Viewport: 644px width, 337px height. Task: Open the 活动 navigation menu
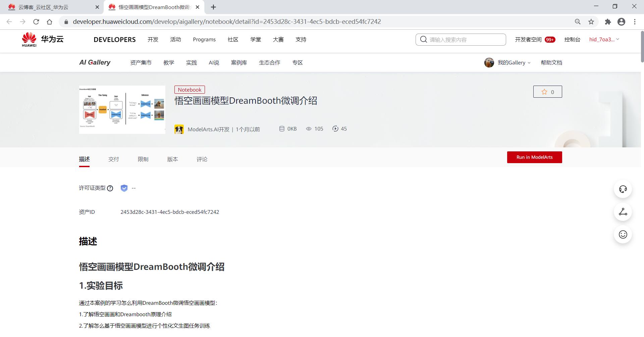tap(175, 40)
